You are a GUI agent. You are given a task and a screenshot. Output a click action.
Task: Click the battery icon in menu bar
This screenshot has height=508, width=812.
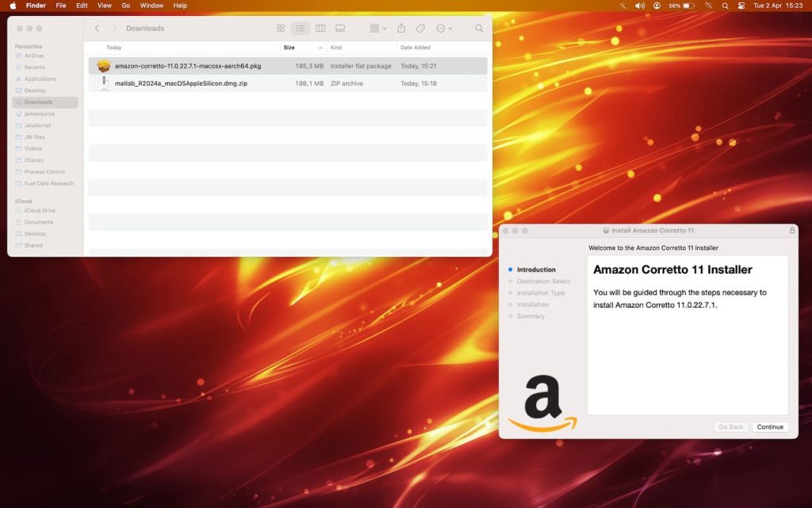[x=688, y=6]
